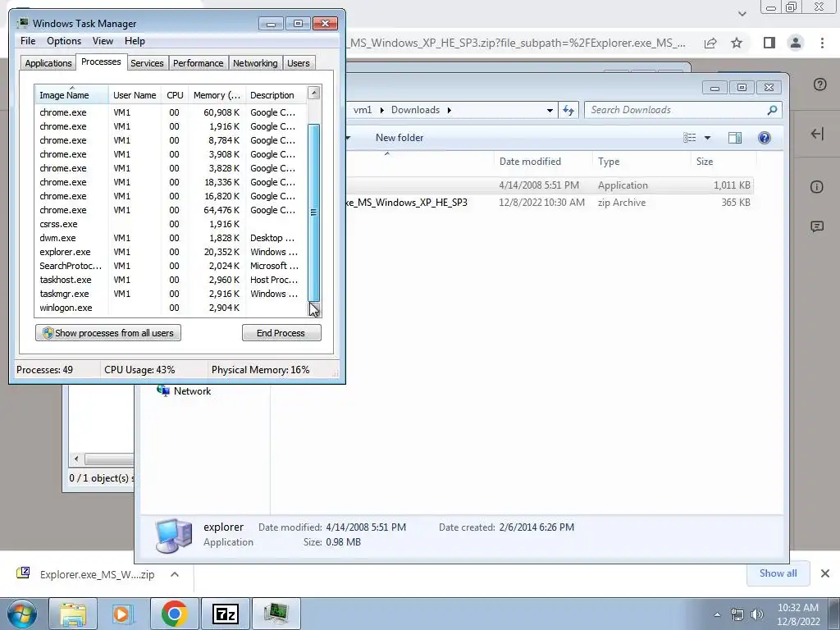Launch Windows Media Player from taskbar
This screenshot has height=630, width=840.
pyautogui.click(x=123, y=614)
